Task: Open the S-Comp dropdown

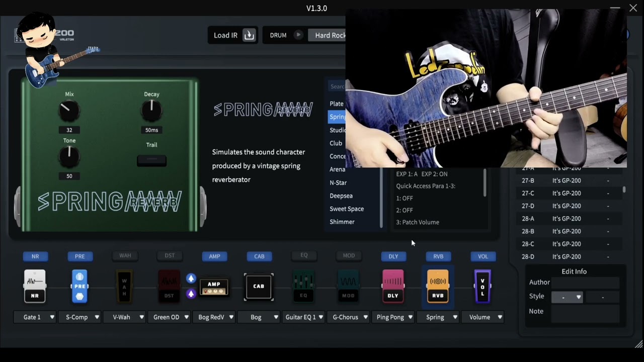Action: pyautogui.click(x=80, y=317)
